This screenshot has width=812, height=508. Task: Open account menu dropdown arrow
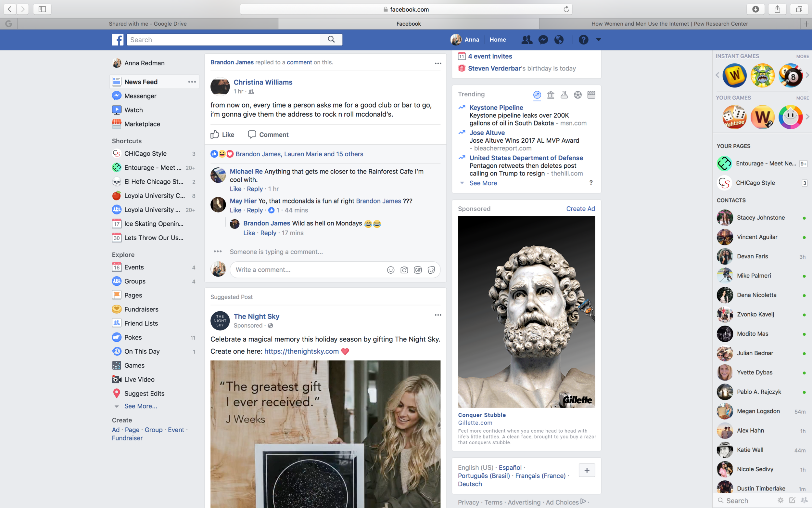(x=599, y=40)
